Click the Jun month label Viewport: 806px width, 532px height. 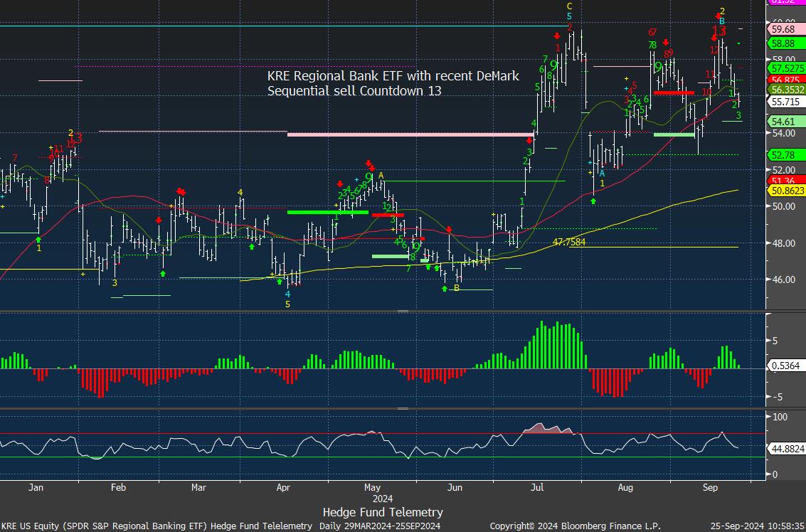point(455,486)
